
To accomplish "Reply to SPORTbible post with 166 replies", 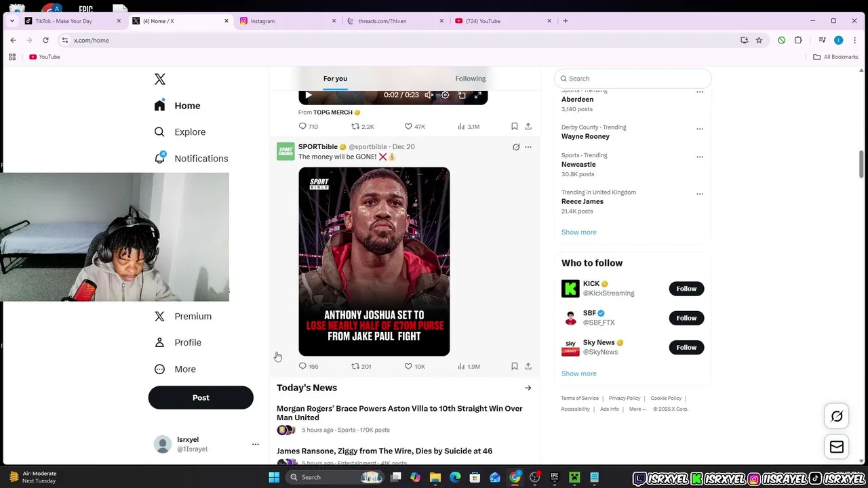I will [x=308, y=367].
